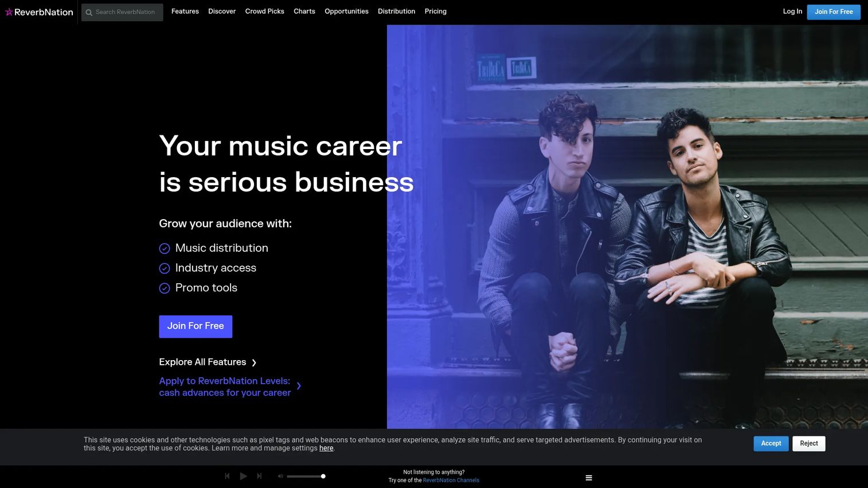
Task: Click the "Industry access" list item
Action: point(208,268)
